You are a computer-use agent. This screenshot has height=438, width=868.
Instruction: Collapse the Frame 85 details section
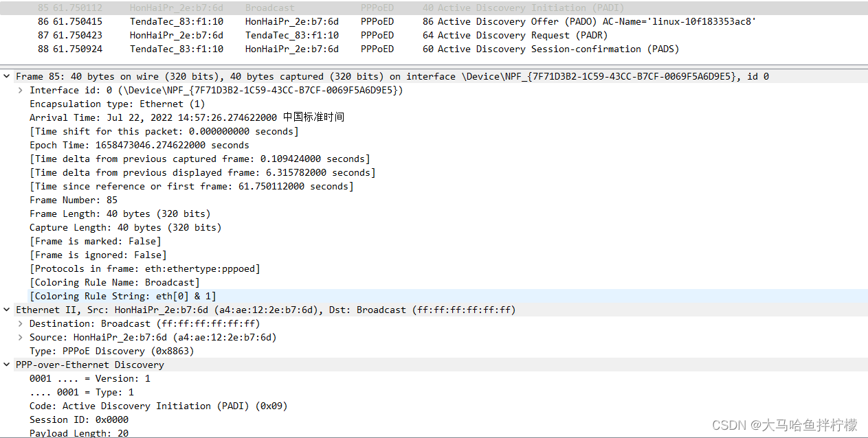pos(7,77)
